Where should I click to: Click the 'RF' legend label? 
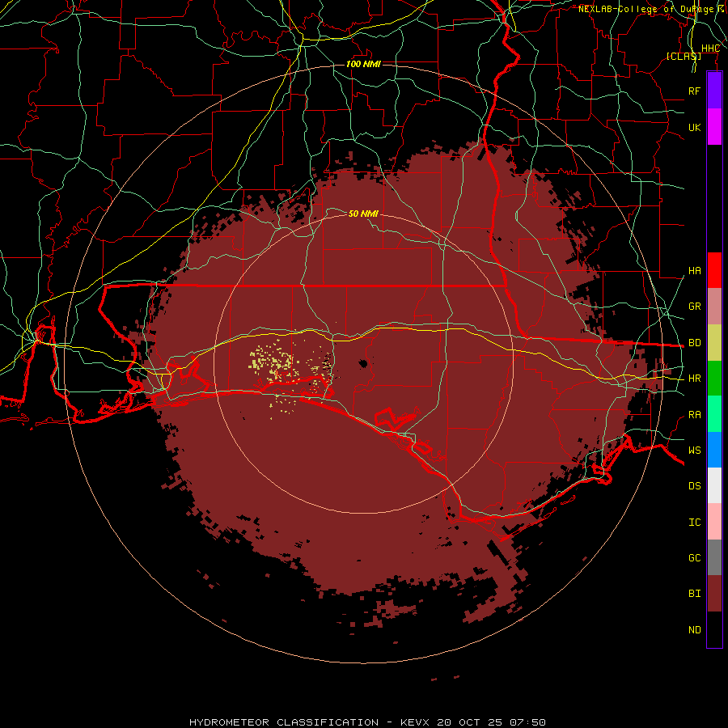[x=694, y=91]
